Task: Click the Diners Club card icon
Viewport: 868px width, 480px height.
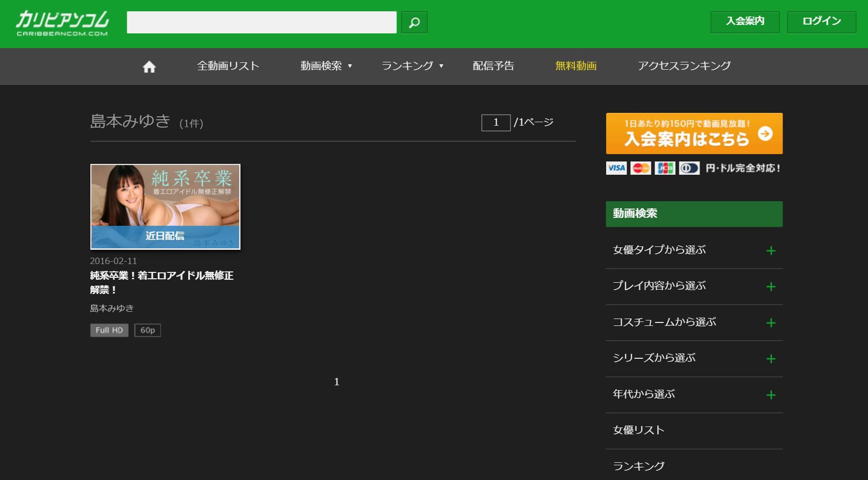Action: tap(689, 168)
